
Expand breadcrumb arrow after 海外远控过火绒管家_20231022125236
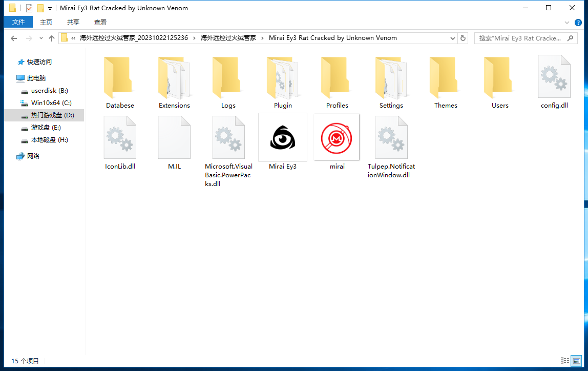(x=194, y=38)
